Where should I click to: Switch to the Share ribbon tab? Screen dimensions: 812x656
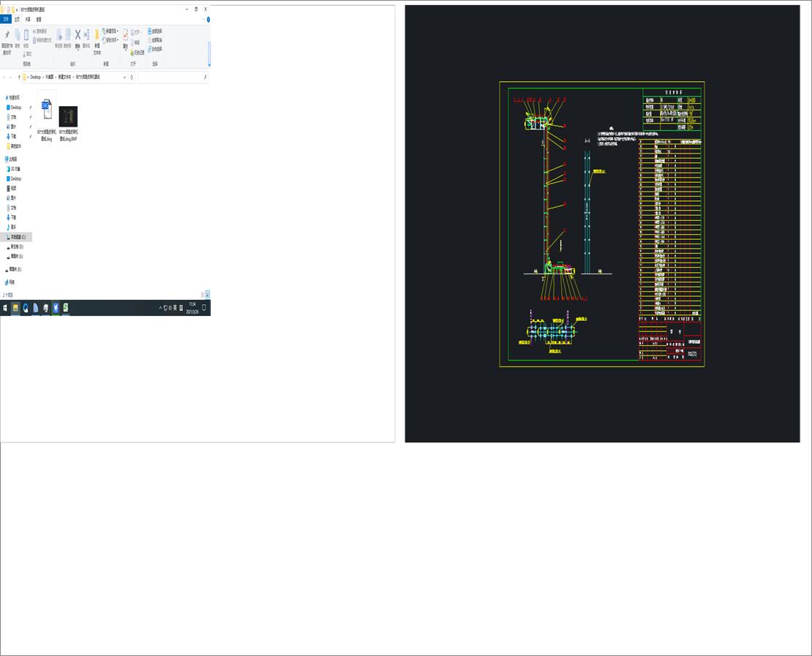28,19
